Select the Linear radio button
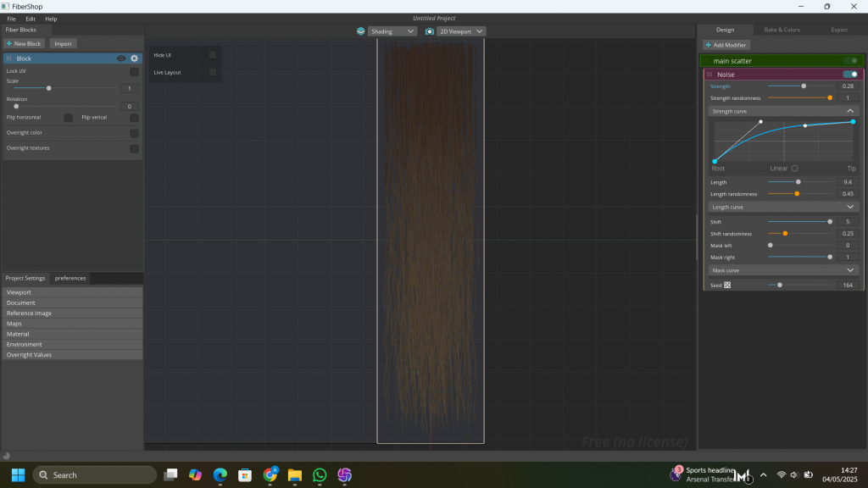This screenshot has height=488, width=868. point(794,169)
